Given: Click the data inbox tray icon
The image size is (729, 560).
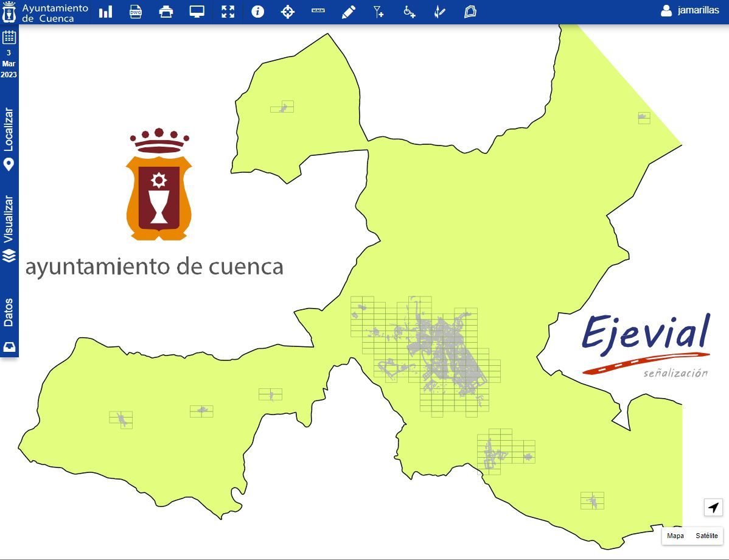Looking at the screenshot, I should click(x=9, y=347).
